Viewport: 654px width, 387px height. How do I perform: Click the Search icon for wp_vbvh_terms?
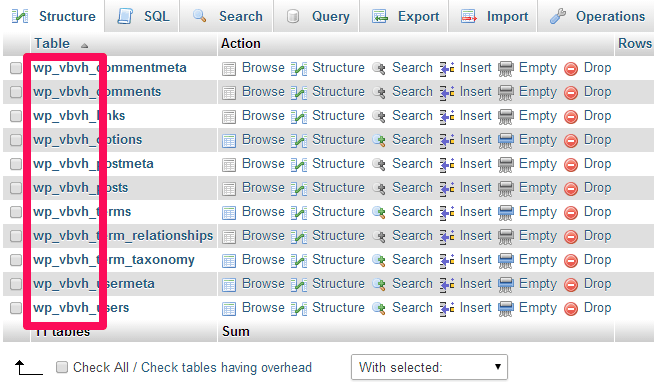tap(379, 212)
